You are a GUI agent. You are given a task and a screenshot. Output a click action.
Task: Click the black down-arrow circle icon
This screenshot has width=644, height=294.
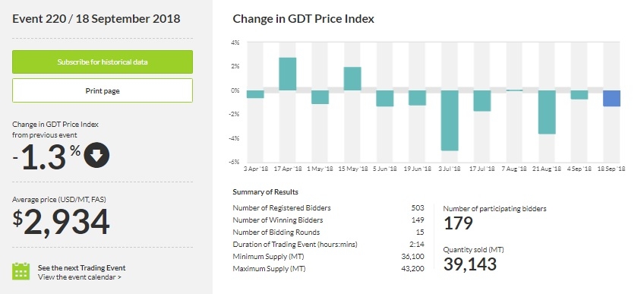pos(96,155)
